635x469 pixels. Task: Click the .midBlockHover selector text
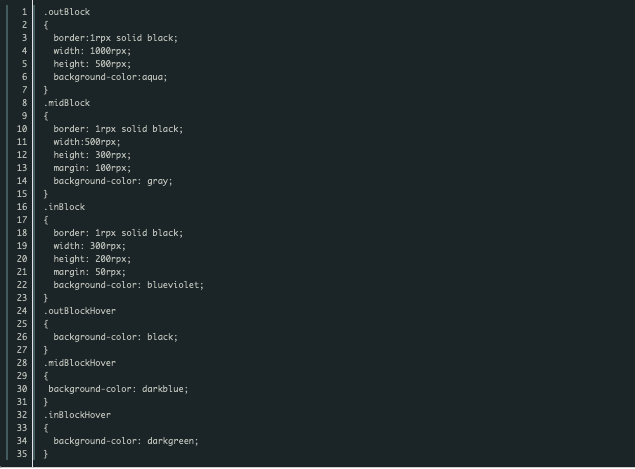pyautogui.click(x=79, y=362)
